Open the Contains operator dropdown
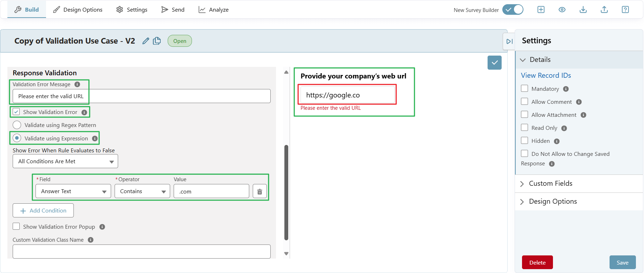 [142, 191]
